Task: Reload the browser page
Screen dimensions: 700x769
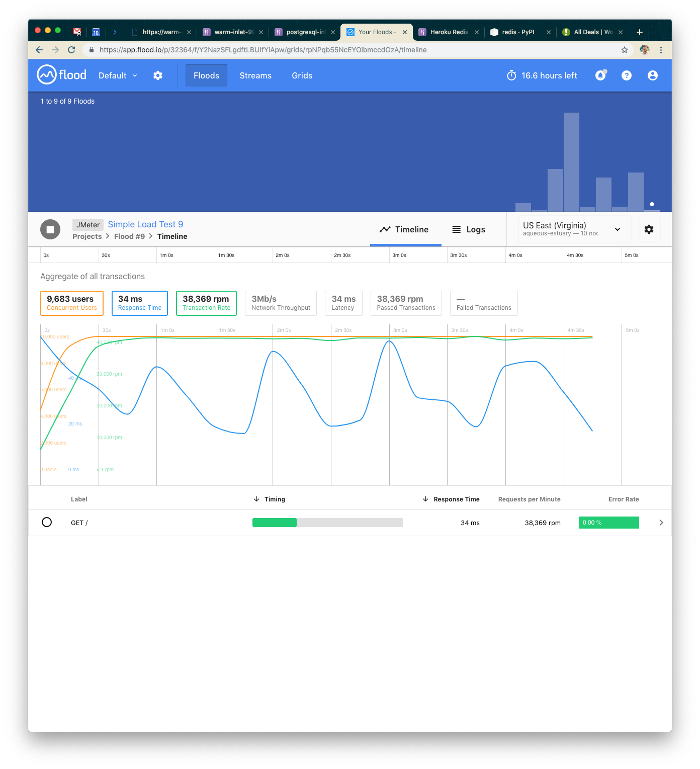Action: (71, 50)
